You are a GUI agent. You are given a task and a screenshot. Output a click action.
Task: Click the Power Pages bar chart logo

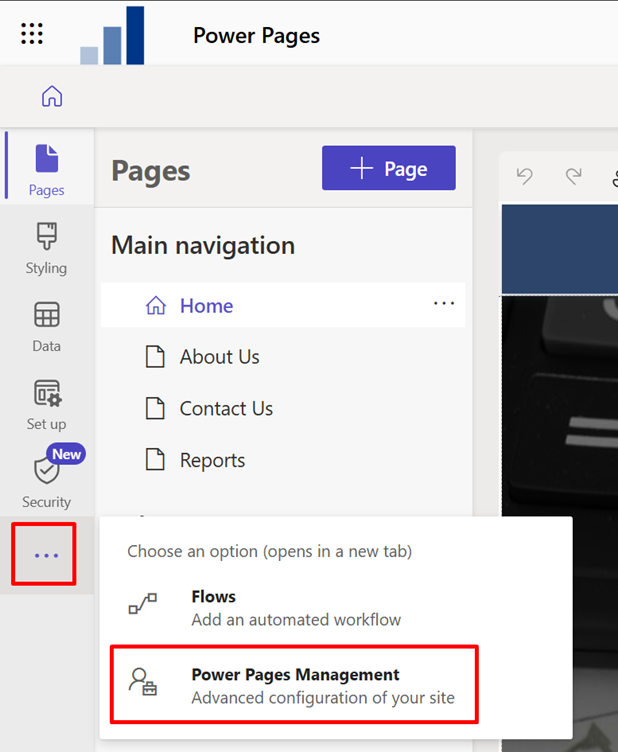112,35
